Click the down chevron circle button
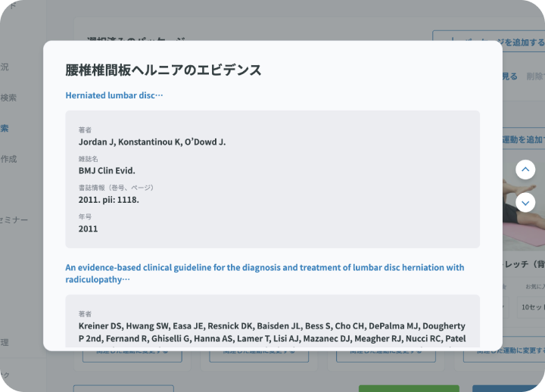Screen dimensions: 545x392 525,202
